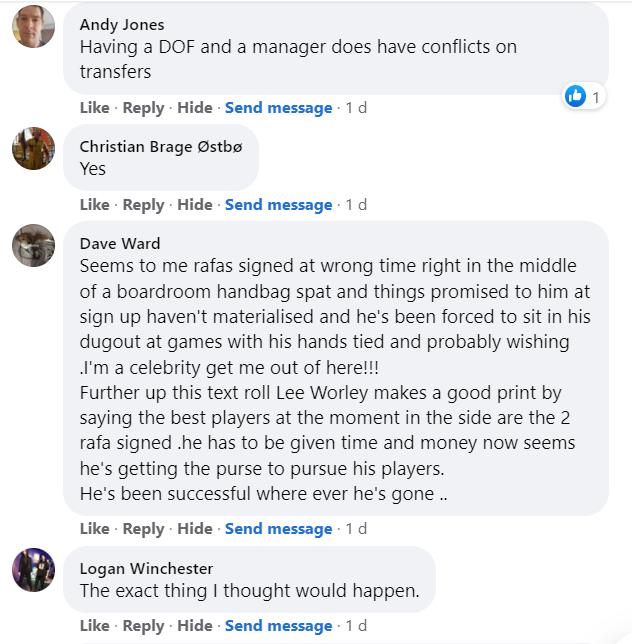Hide Andy Jones' comment

coord(195,108)
